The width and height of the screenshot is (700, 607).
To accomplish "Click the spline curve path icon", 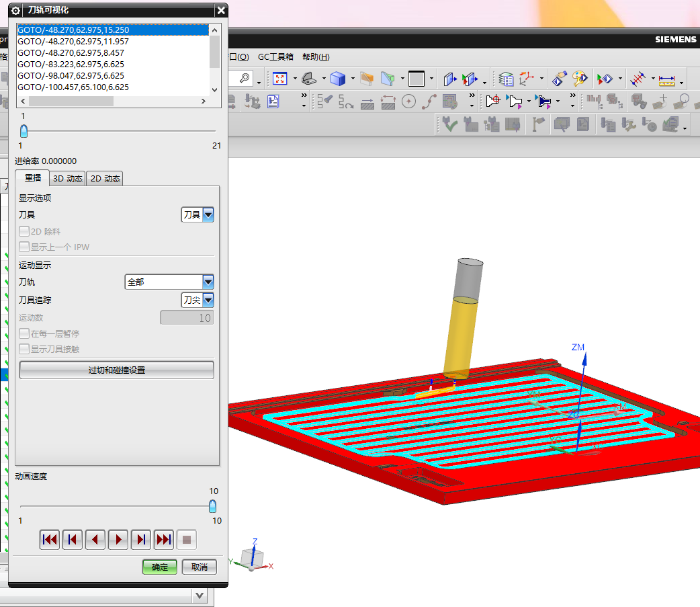I will [429, 102].
